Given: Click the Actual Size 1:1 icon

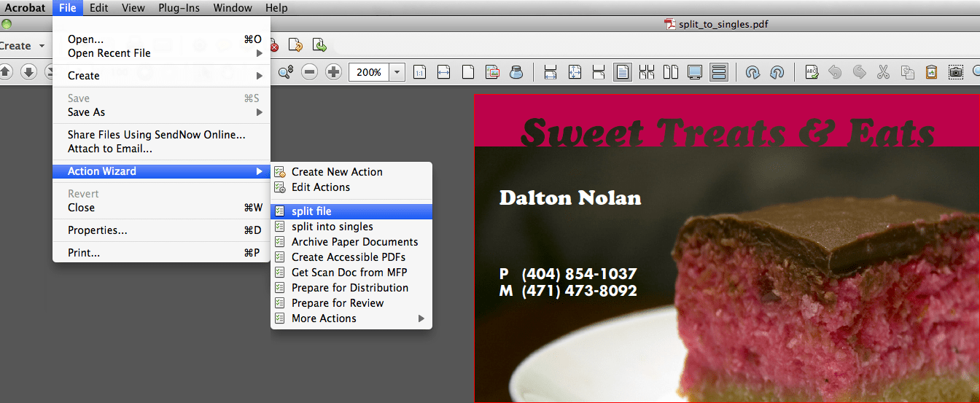Looking at the screenshot, I should point(420,72).
